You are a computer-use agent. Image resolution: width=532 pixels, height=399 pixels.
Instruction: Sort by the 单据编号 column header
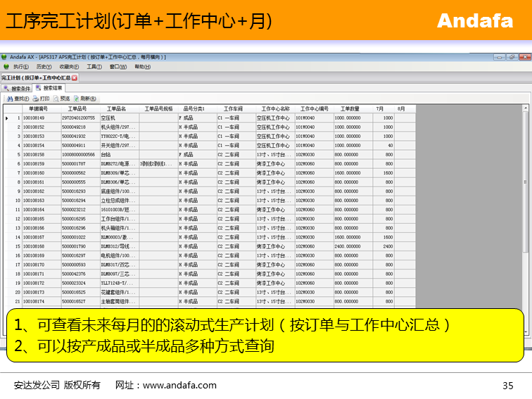[x=38, y=109]
